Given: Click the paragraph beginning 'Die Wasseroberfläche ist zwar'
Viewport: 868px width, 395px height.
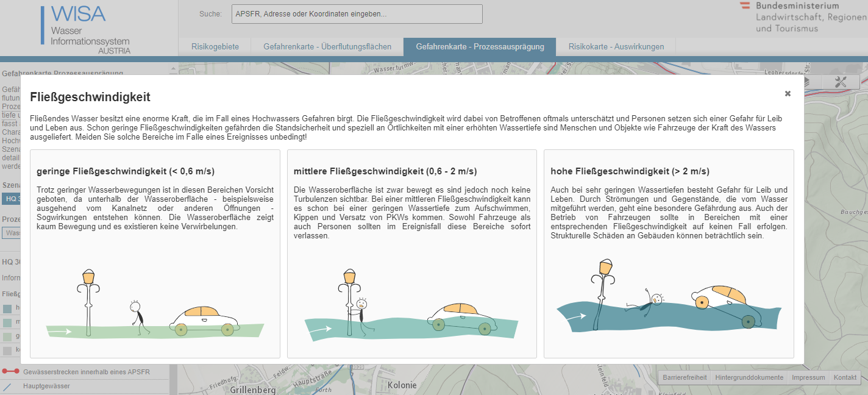Looking at the screenshot, I should tap(412, 213).
